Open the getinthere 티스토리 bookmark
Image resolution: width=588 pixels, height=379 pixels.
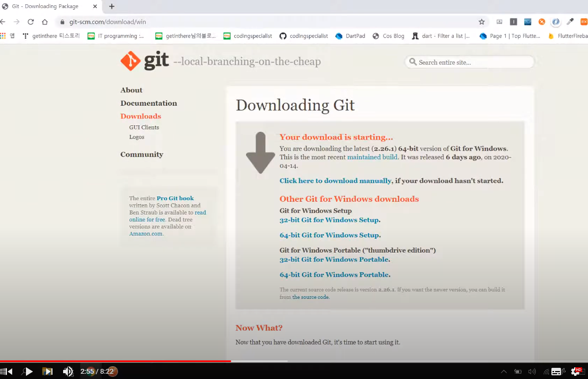tap(51, 36)
